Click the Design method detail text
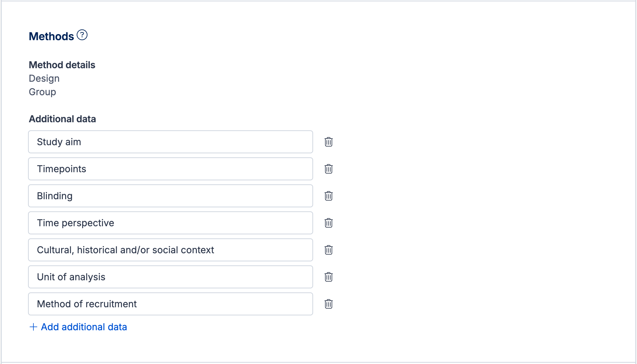The image size is (637, 364). click(x=44, y=78)
